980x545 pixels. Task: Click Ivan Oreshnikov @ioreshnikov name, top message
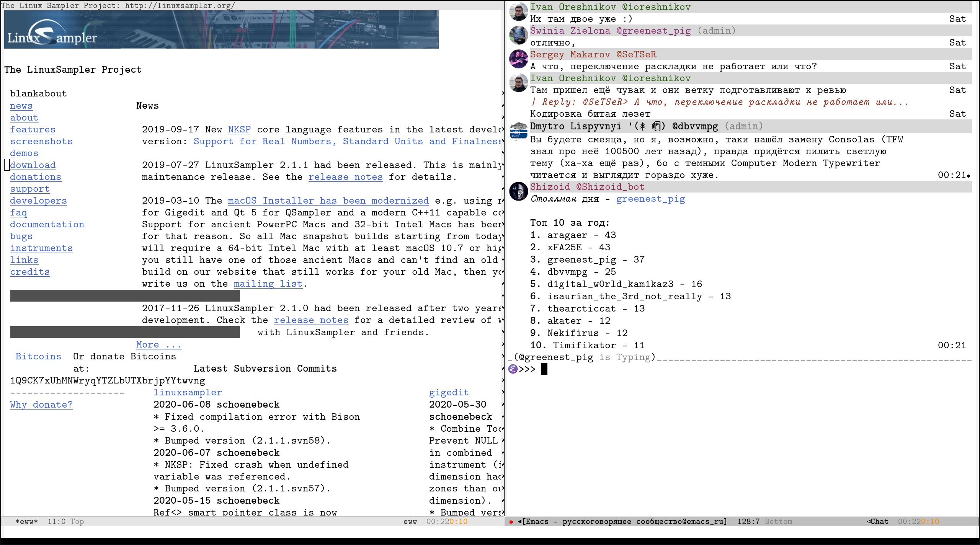click(610, 7)
